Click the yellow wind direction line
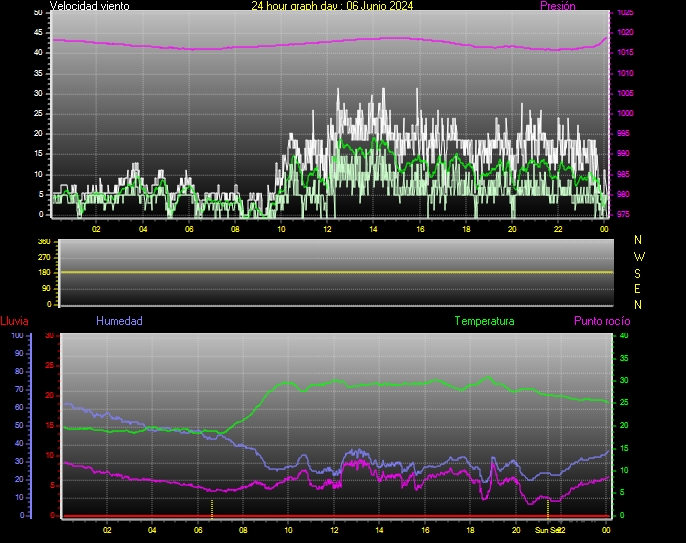The image size is (686, 543). pos(336,272)
